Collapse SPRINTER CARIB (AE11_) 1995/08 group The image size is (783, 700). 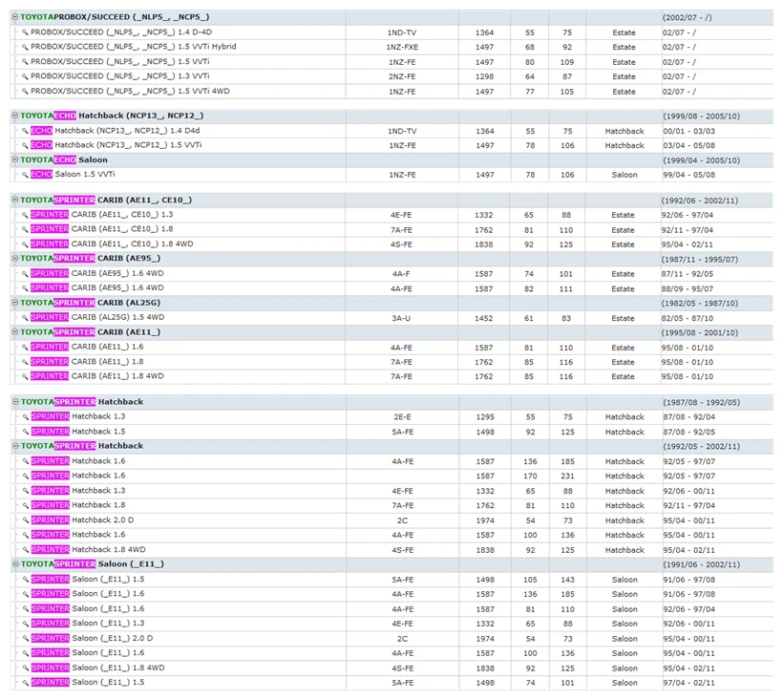pos(15,332)
